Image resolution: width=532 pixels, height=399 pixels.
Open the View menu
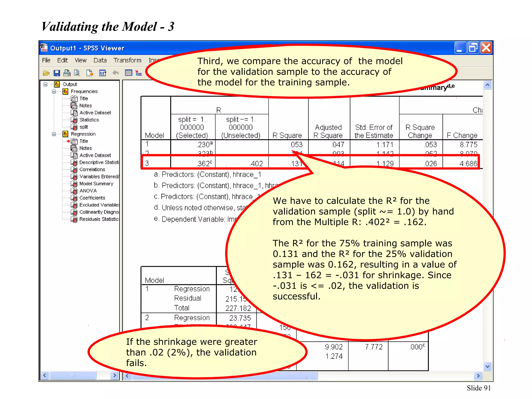[x=81, y=60]
